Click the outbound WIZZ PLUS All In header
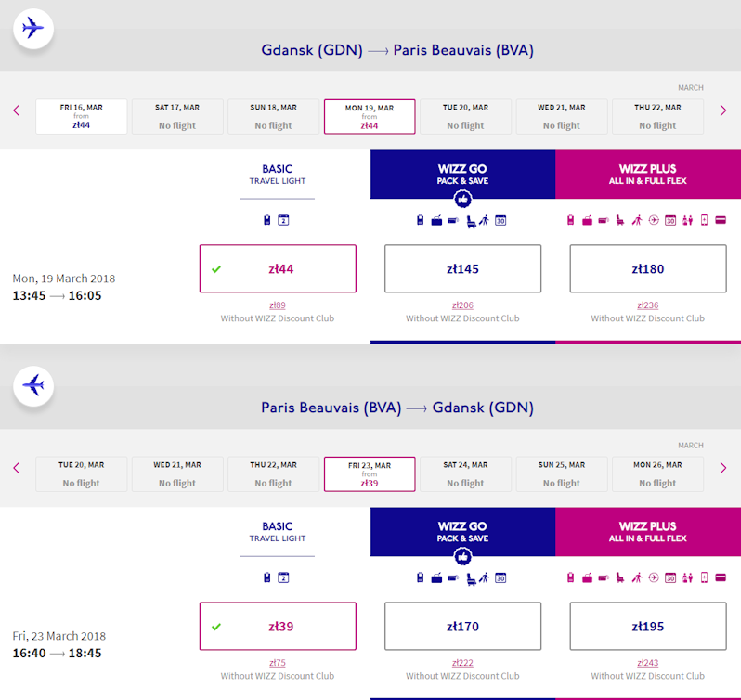 [648, 175]
